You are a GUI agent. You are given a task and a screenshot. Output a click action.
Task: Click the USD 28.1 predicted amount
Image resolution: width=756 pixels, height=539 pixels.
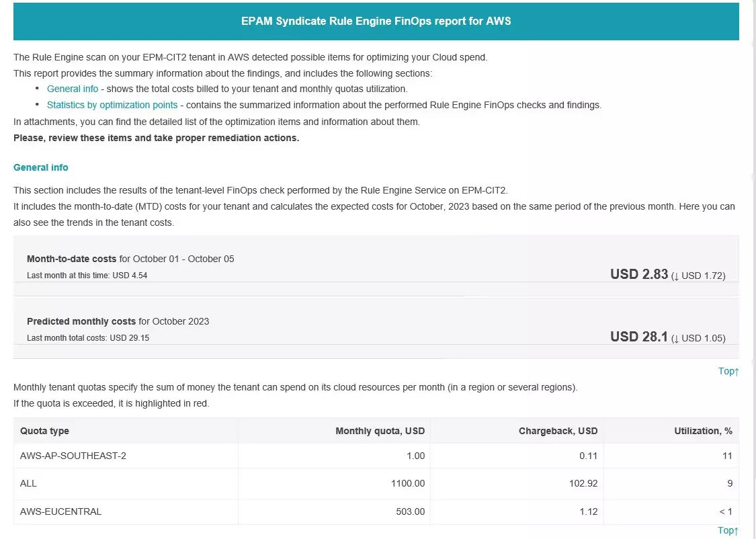639,337
